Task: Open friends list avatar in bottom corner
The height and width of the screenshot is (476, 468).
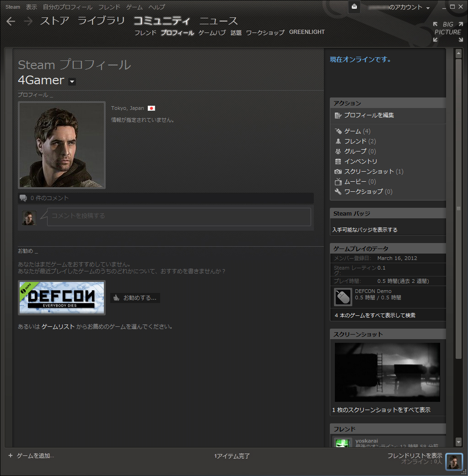Action: coord(454,462)
